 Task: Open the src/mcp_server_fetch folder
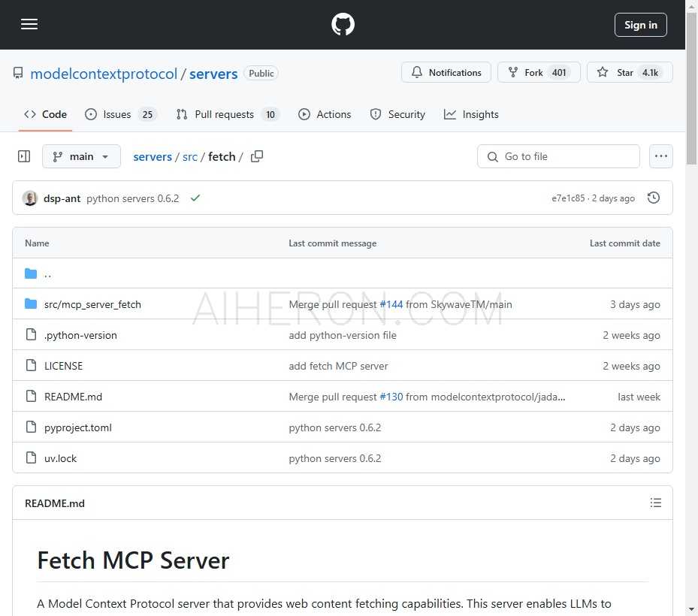pos(92,304)
